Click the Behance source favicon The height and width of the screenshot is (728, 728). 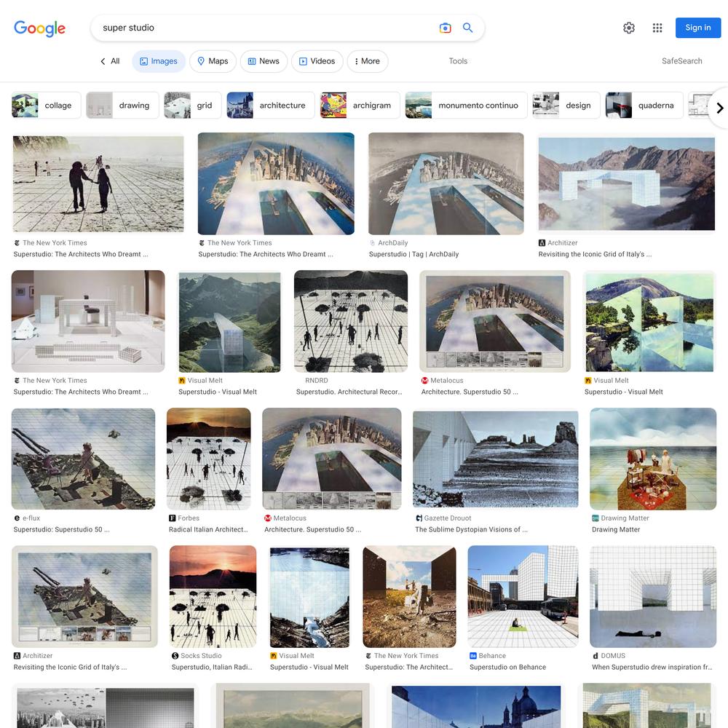[x=473, y=656]
